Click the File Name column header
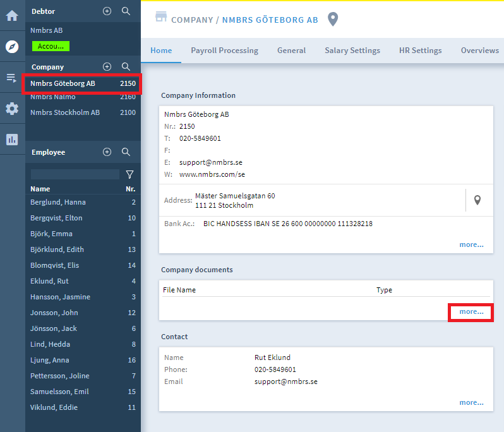 pos(179,290)
